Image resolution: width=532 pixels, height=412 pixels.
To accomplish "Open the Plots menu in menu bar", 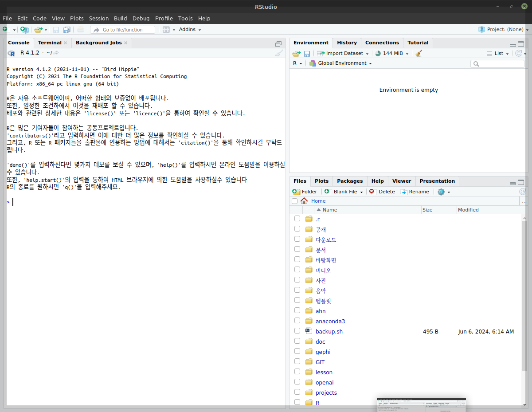I will (x=77, y=18).
